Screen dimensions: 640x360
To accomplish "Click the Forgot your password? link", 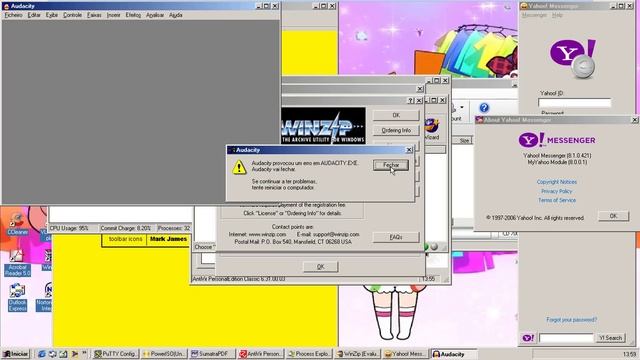I will [x=571, y=320].
